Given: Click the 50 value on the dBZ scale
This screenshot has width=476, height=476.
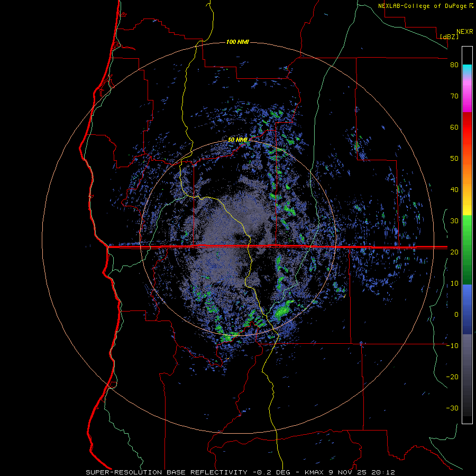Looking at the screenshot, I should (454, 159).
